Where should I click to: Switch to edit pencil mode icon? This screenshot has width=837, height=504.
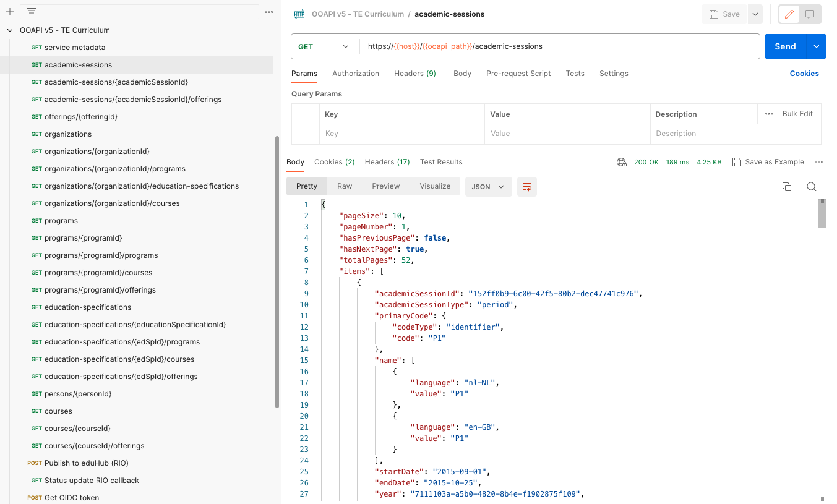click(789, 14)
